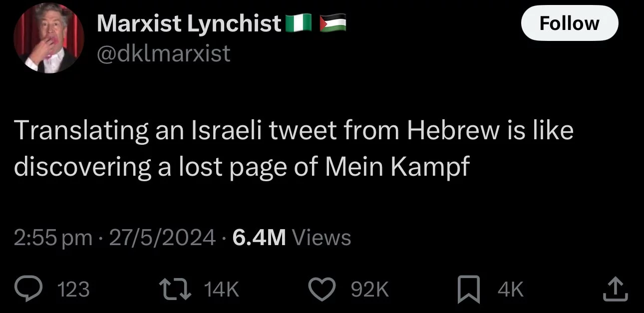Open the Marxist Lynchist display name link
Image resolution: width=644 pixels, height=313 pixels.
click(189, 23)
